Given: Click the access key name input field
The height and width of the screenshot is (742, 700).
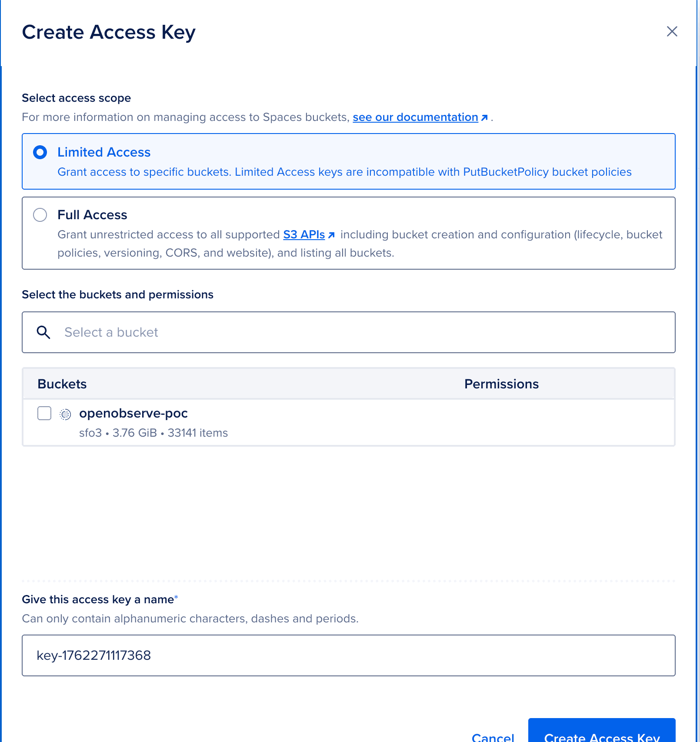Looking at the screenshot, I should click(x=217, y=655).
